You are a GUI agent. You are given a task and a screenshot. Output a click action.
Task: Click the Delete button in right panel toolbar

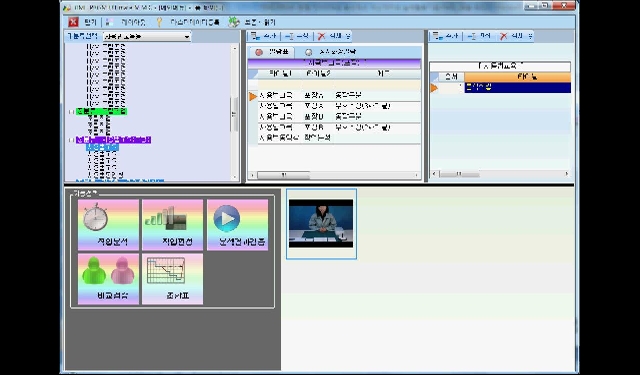point(516,36)
